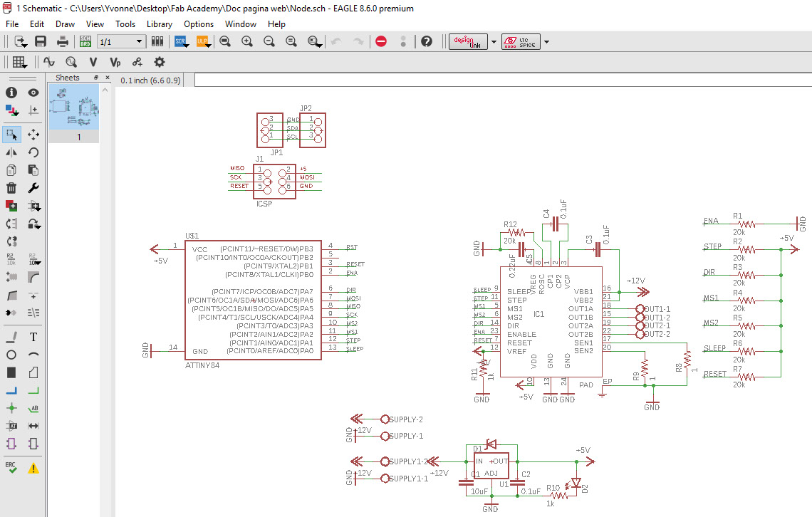Click the red Stop command icon

381,41
